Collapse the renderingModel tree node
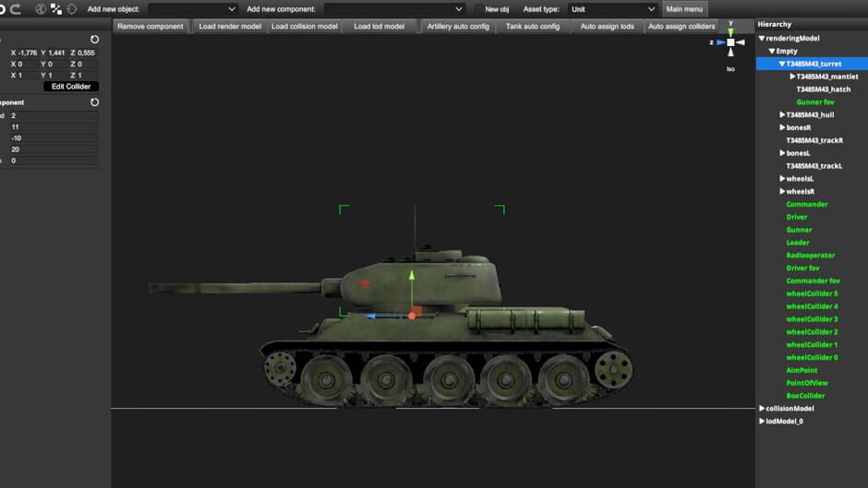Viewport: 868px width, 488px height. (762, 39)
